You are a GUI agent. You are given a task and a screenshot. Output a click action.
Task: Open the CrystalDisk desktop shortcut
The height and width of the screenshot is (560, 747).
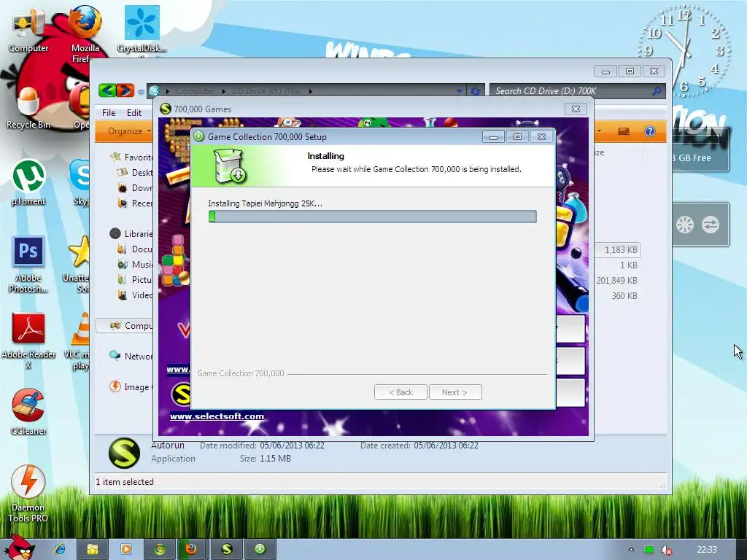pyautogui.click(x=142, y=28)
